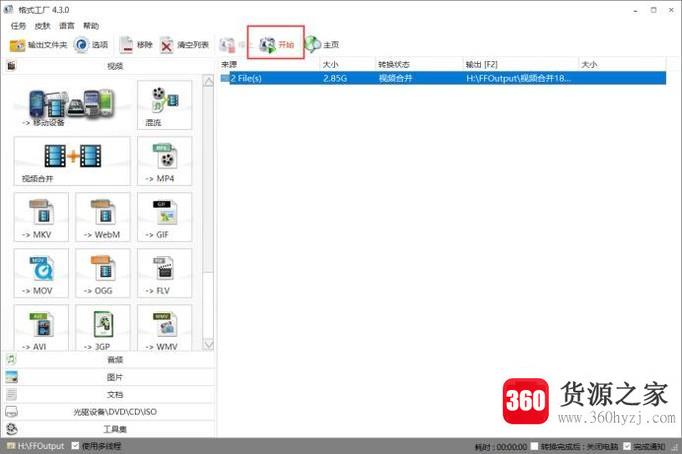Image resolution: width=682 pixels, height=454 pixels.
Task: Choose the -> MOV conversion icon
Action: [x=41, y=273]
